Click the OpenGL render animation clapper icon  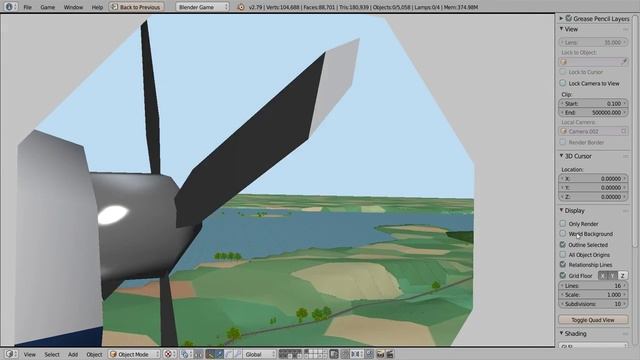tap(390, 354)
